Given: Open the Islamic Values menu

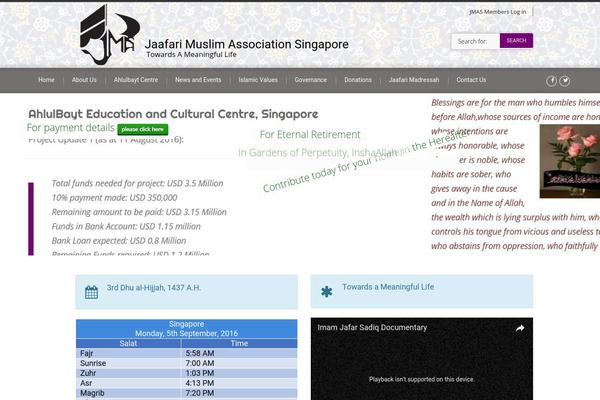Looking at the screenshot, I should pos(258,80).
